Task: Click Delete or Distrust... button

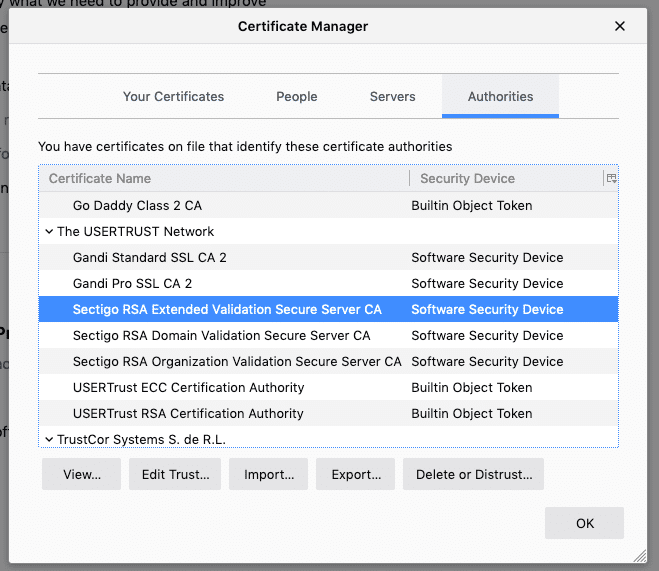Action: coord(473,475)
